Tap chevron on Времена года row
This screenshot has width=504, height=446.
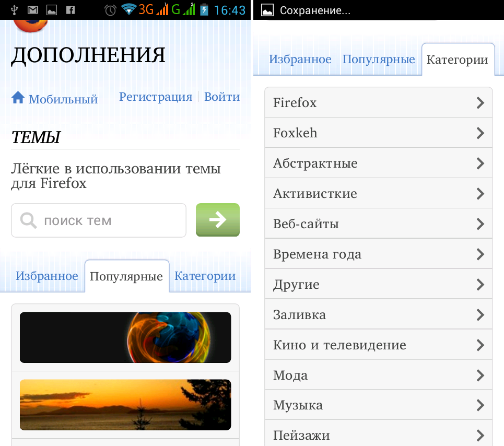pos(480,254)
